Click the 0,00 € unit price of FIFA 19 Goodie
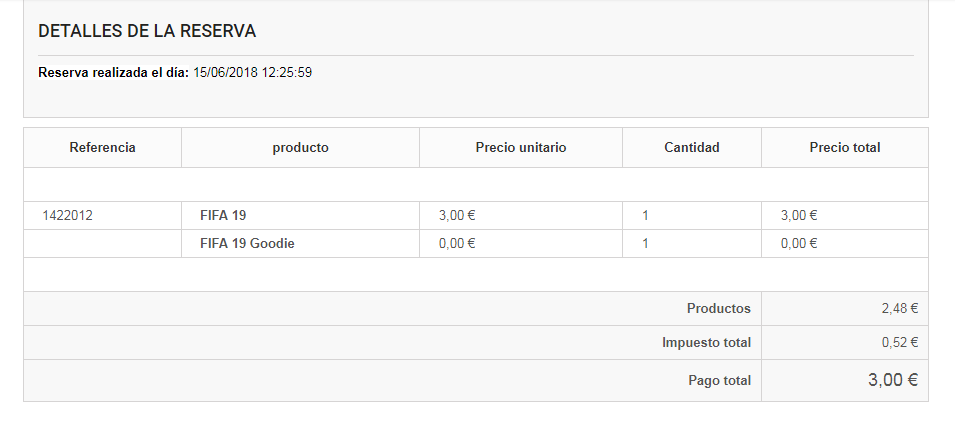Viewport: 955px width, 421px height. pyautogui.click(x=457, y=243)
